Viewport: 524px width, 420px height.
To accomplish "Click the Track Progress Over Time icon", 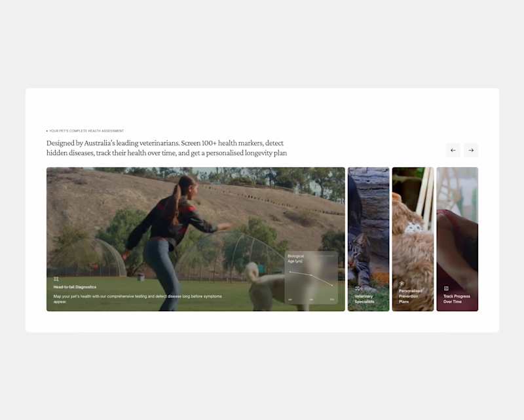I will tap(446, 288).
